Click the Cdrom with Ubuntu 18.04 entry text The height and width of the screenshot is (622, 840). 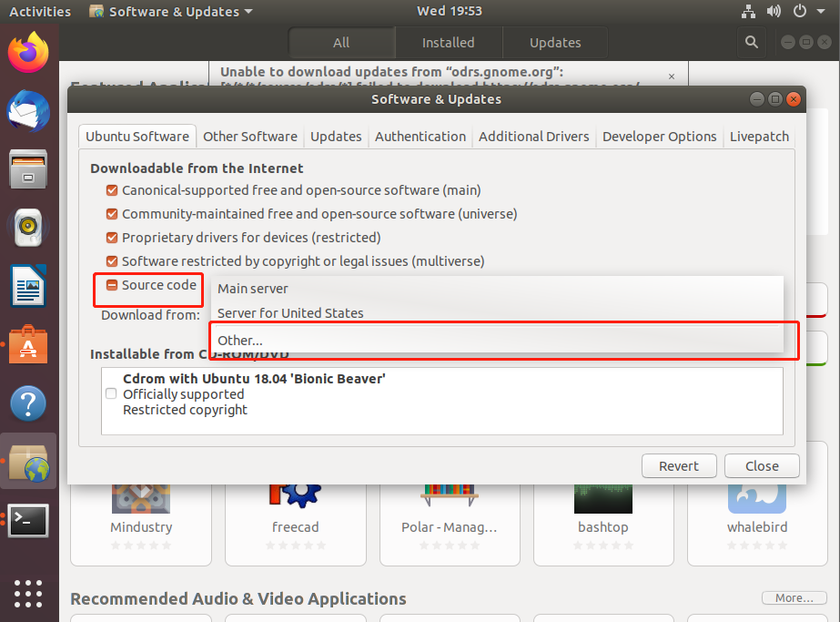coord(254,379)
